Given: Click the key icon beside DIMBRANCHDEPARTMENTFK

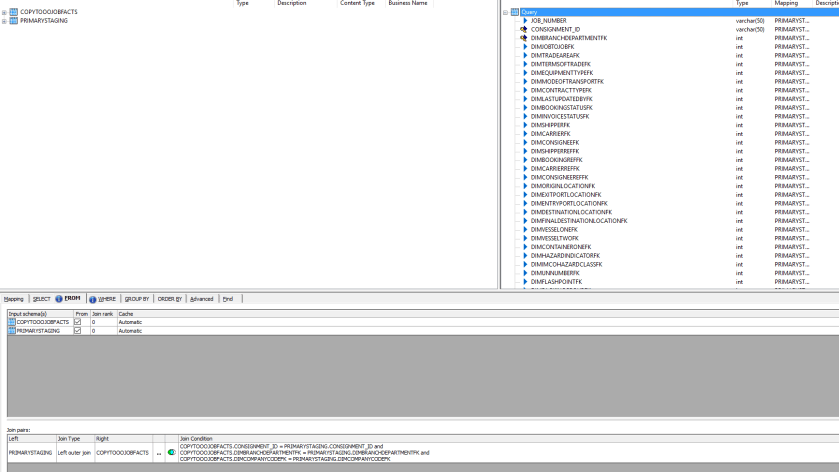Looking at the screenshot, I should [524, 38].
